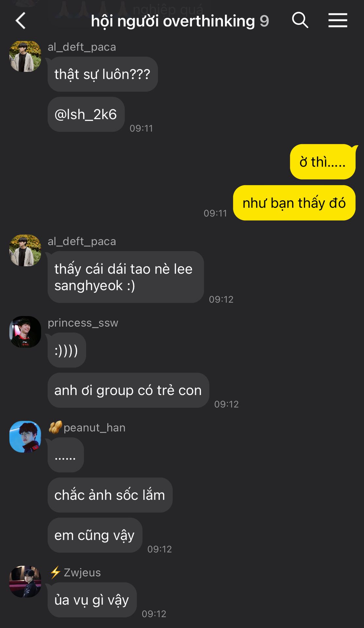Tap al_deft_paca avatar near 'thấy cái dái' message
This screenshot has width=364, height=628.
click(x=25, y=250)
